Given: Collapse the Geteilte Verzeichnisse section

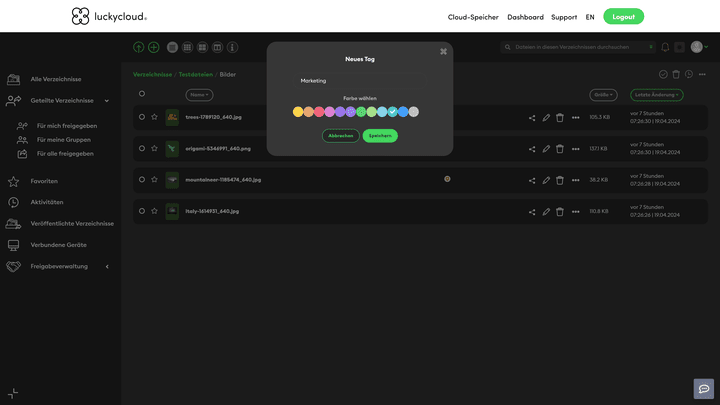Looking at the screenshot, I should pyautogui.click(x=107, y=100).
